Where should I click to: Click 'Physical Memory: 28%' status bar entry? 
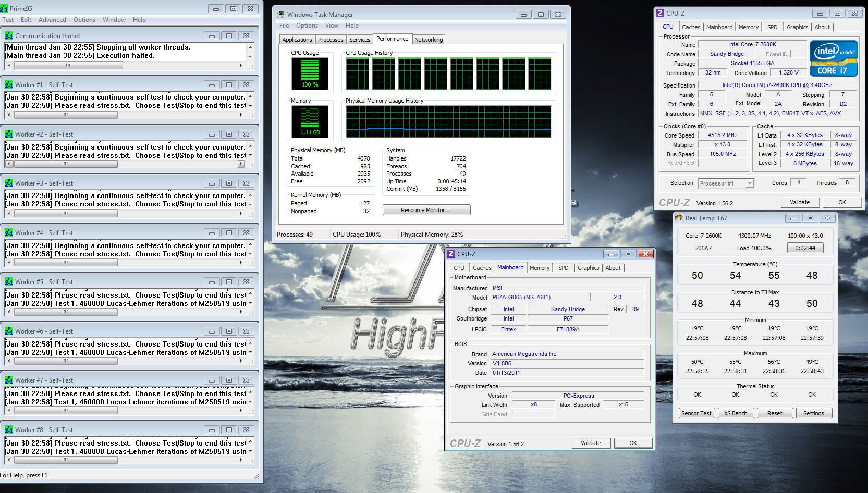tap(432, 235)
